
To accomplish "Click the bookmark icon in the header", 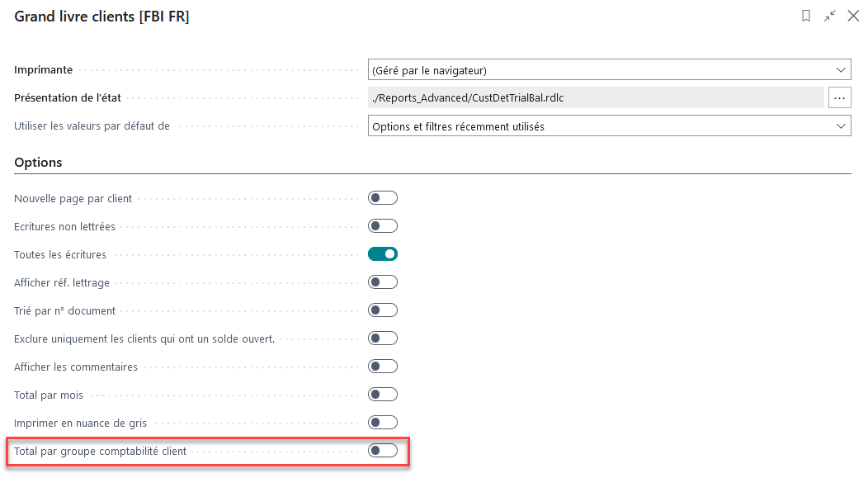I will point(806,16).
